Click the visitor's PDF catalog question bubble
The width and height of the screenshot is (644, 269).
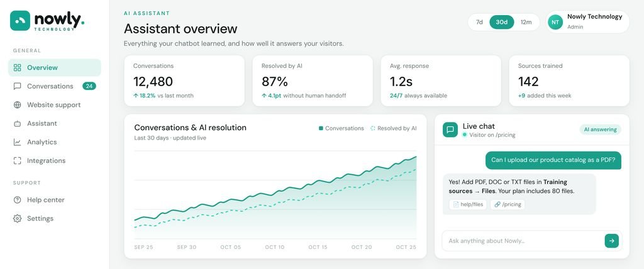pyautogui.click(x=553, y=160)
